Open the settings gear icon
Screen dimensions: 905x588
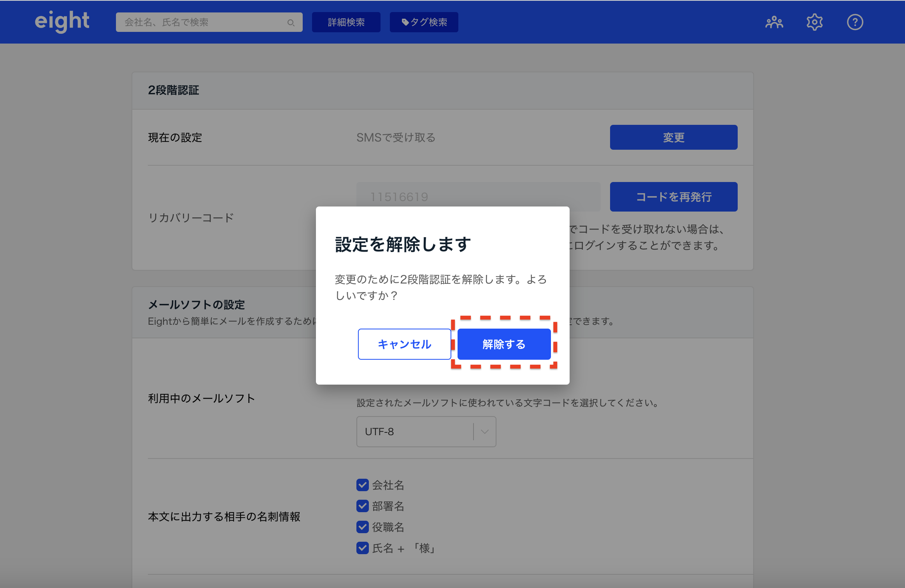(x=814, y=22)
